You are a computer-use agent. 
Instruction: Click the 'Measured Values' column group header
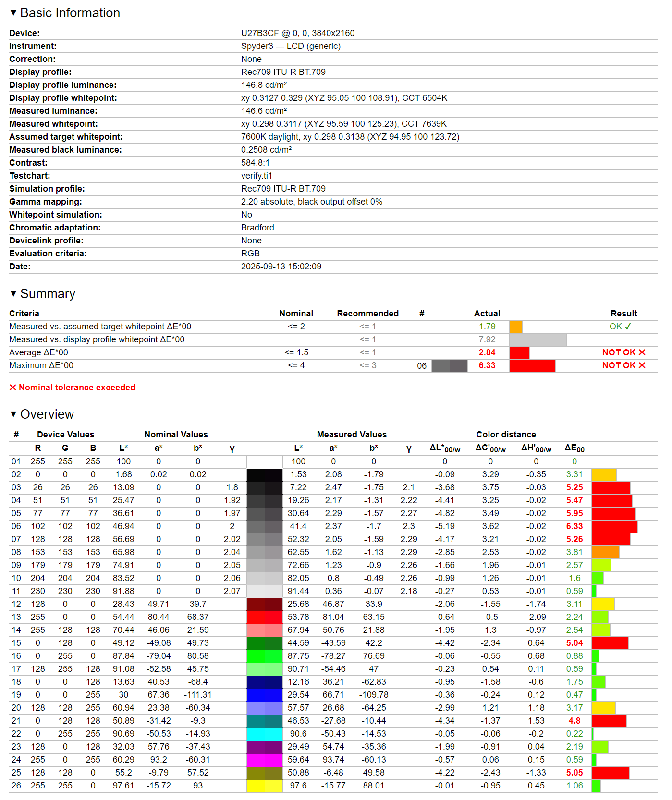tap(352, 435)
